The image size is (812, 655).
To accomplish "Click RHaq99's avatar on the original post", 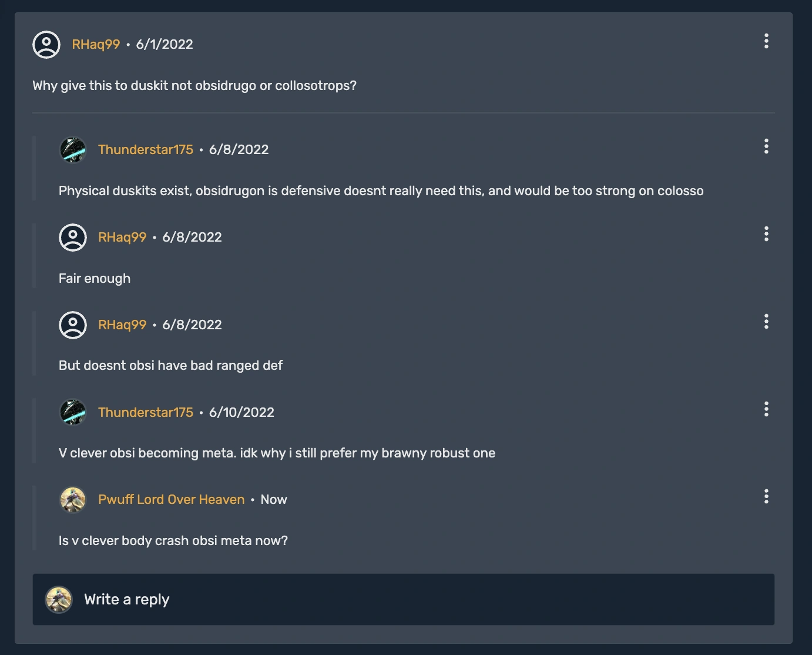I will 47,44.
